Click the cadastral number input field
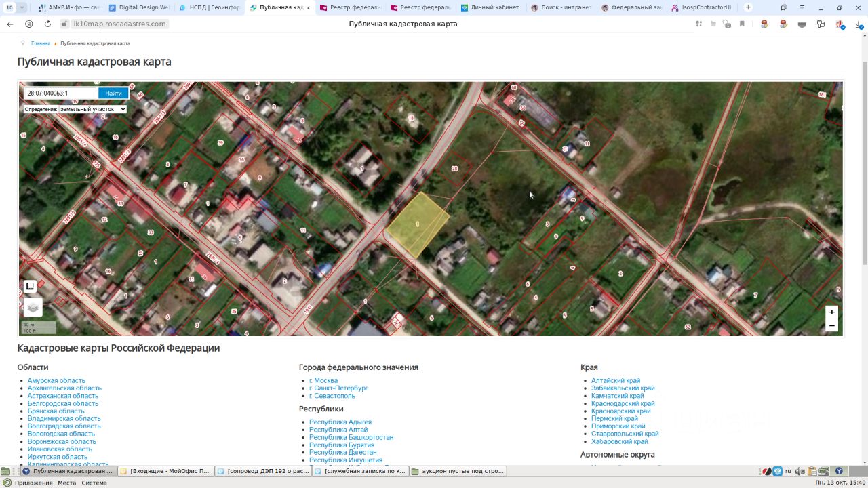Screen dimensions: 868x488 60,94
